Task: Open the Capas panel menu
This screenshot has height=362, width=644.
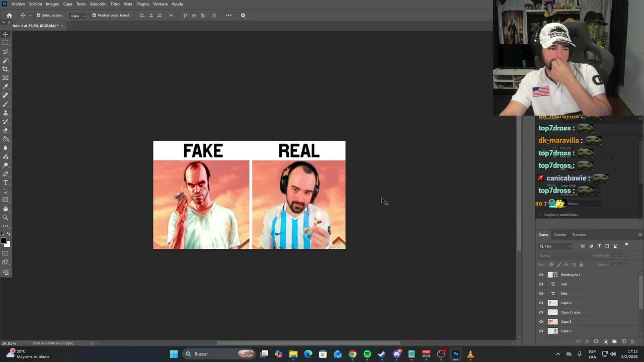Action: (640, 234)
